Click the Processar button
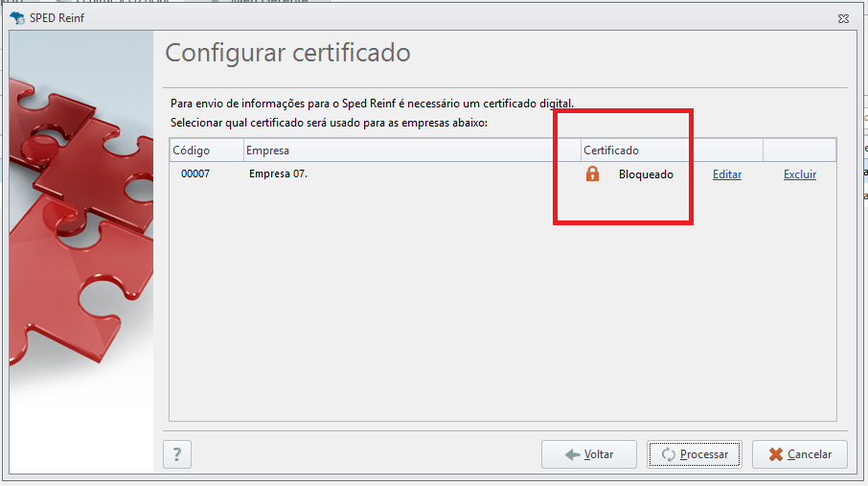The image size is (868, 486). [695, 454]
